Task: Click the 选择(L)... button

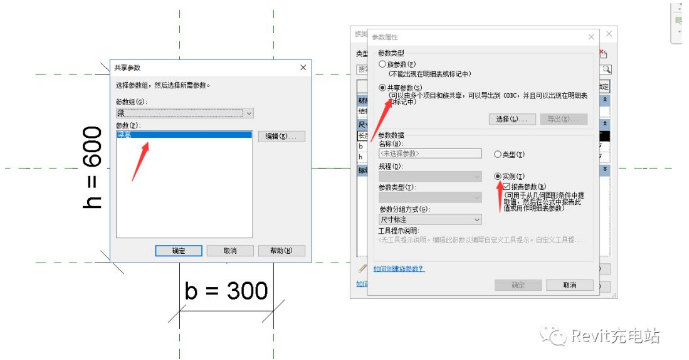Action: (x=512, y=119)
